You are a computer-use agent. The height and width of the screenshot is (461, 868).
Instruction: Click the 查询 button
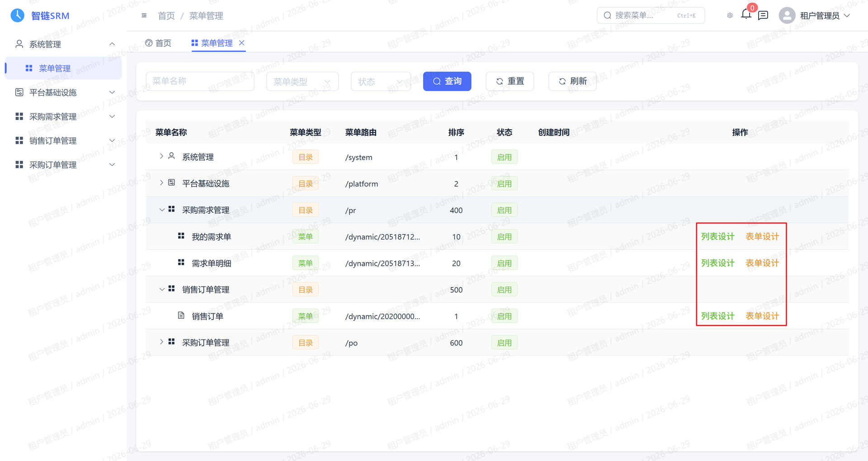447,81
